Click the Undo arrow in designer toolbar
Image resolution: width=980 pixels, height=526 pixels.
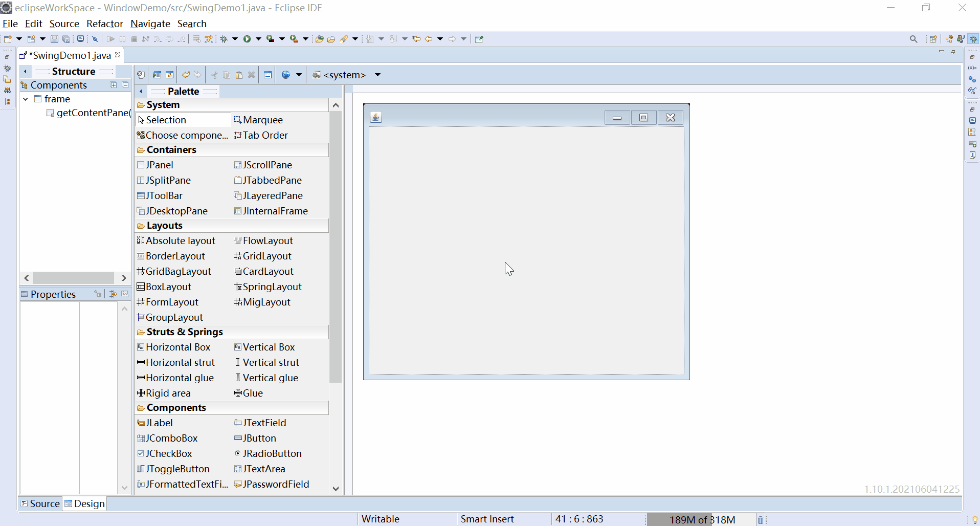click(x=186, y=75)
